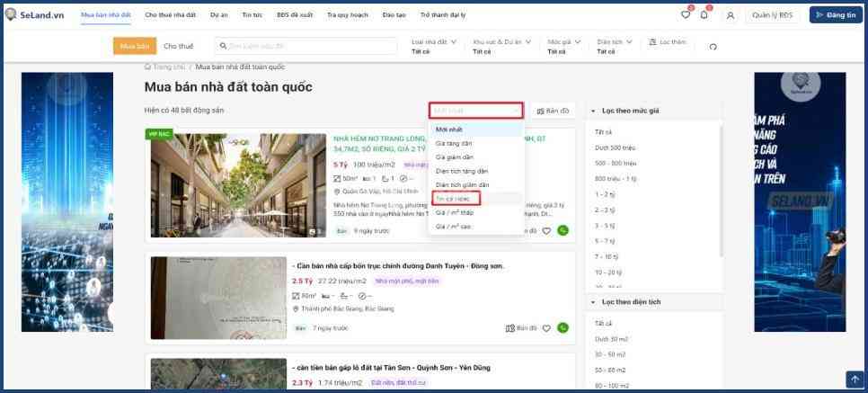Click the reset filters refresh icon

pos(713,47)
